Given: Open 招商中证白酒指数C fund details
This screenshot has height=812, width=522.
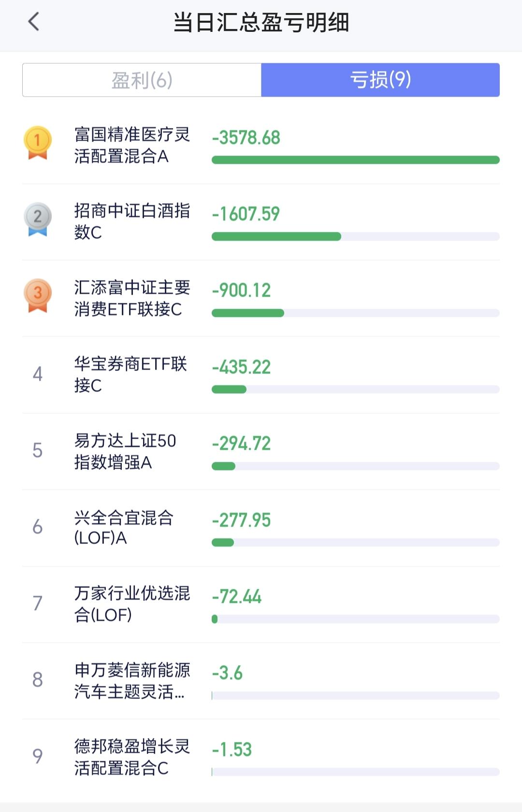Looking at the screenshot, I should coord(132,222).
